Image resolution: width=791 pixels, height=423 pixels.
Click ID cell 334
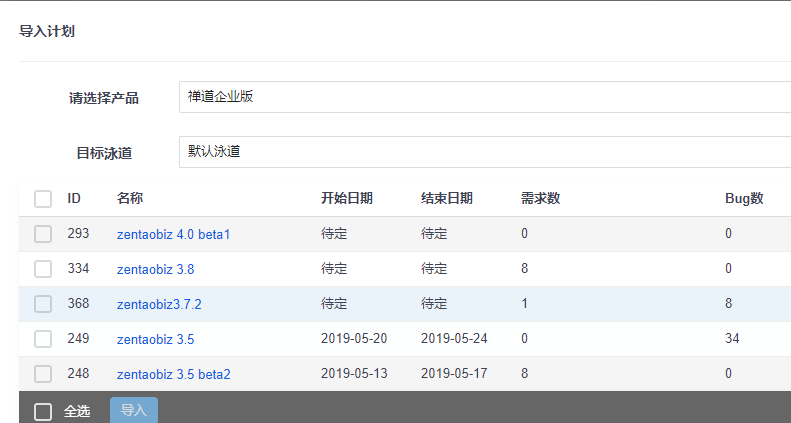click(78, 268)
